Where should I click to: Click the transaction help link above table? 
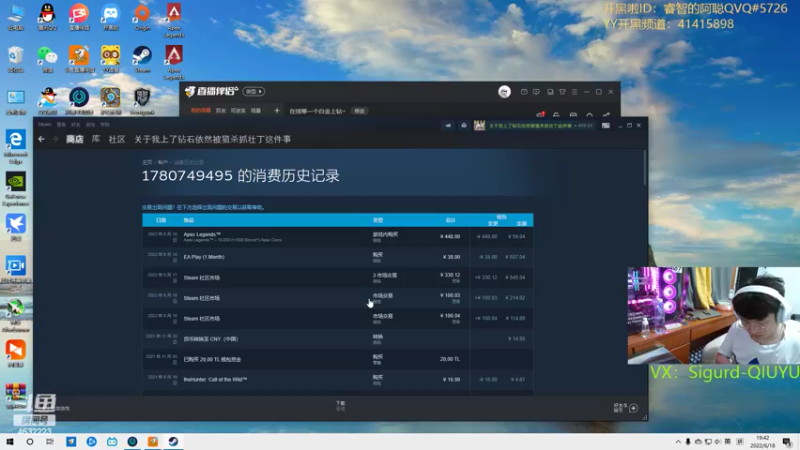[203, 208]
